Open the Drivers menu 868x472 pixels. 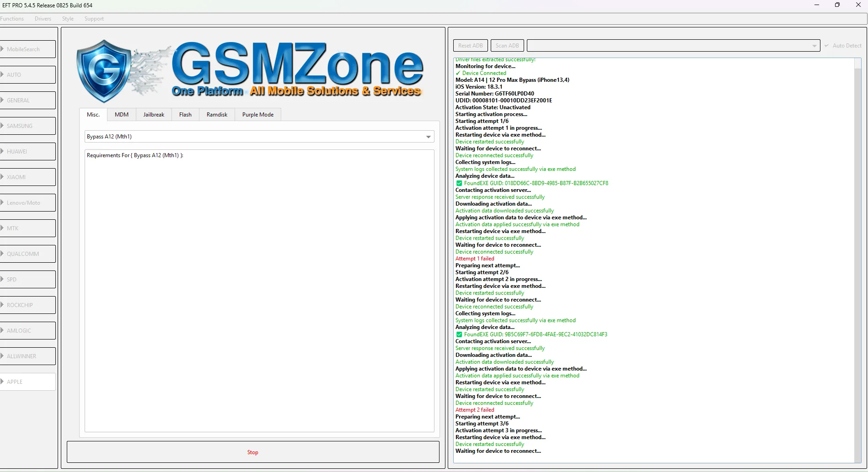(43, 19)
